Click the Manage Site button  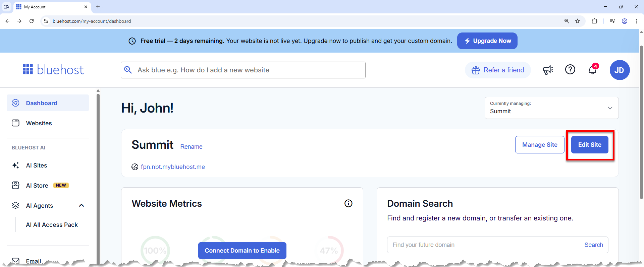tap(540, 145)
